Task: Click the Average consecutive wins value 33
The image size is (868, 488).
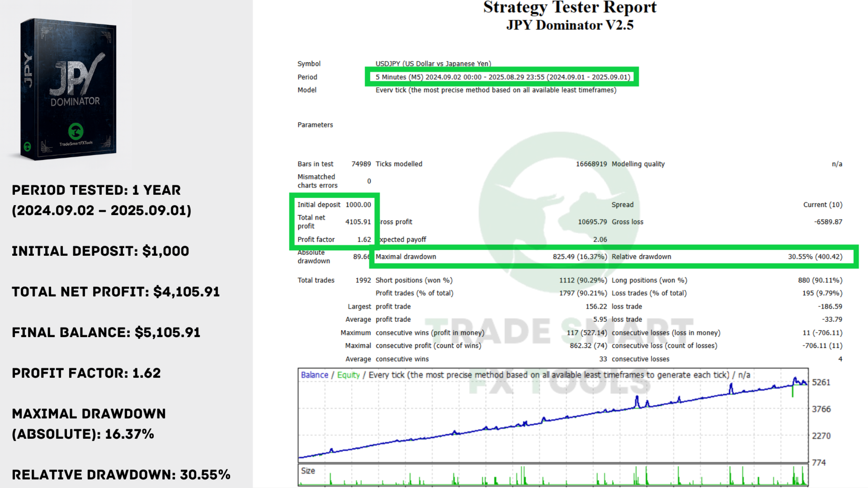Action: click(x=603, y=359)
